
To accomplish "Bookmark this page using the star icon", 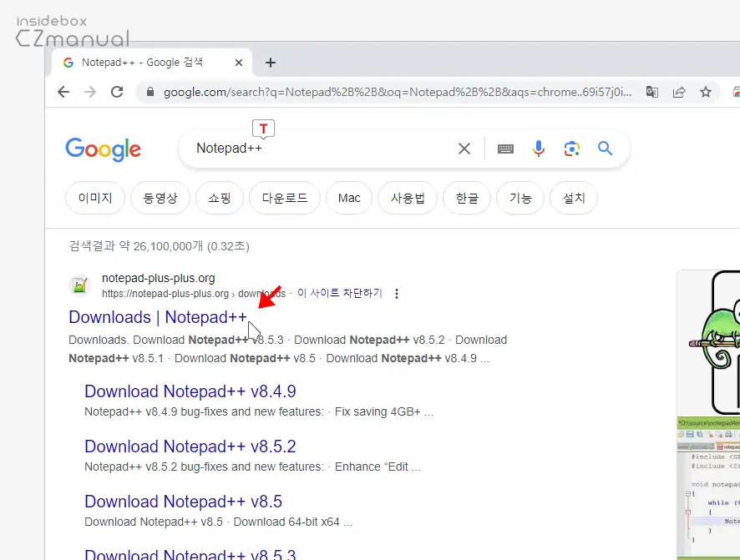I will point(707,92).
